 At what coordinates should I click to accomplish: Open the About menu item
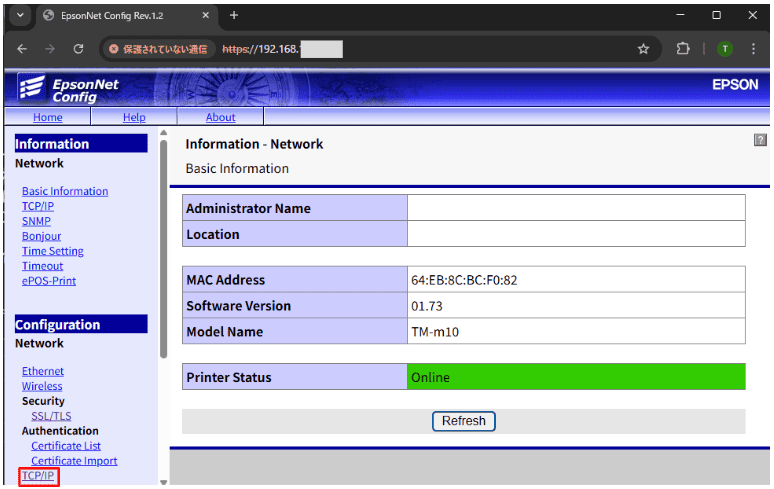tap(220, 117)
